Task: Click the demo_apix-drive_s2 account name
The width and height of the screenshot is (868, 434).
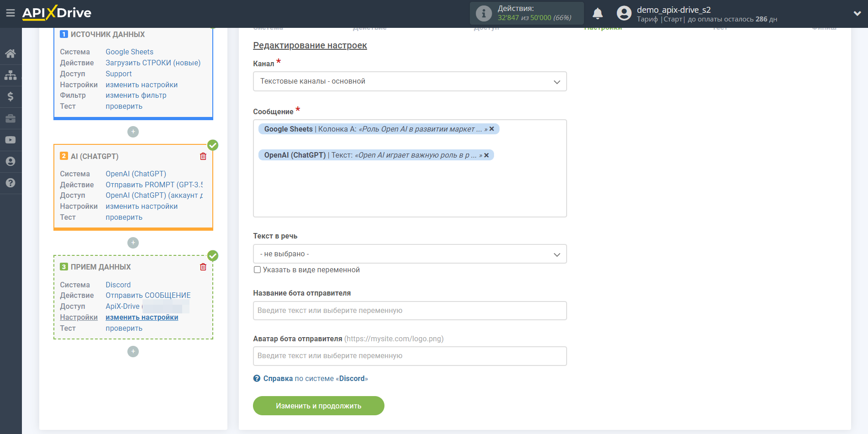Action: coord(674,10)
